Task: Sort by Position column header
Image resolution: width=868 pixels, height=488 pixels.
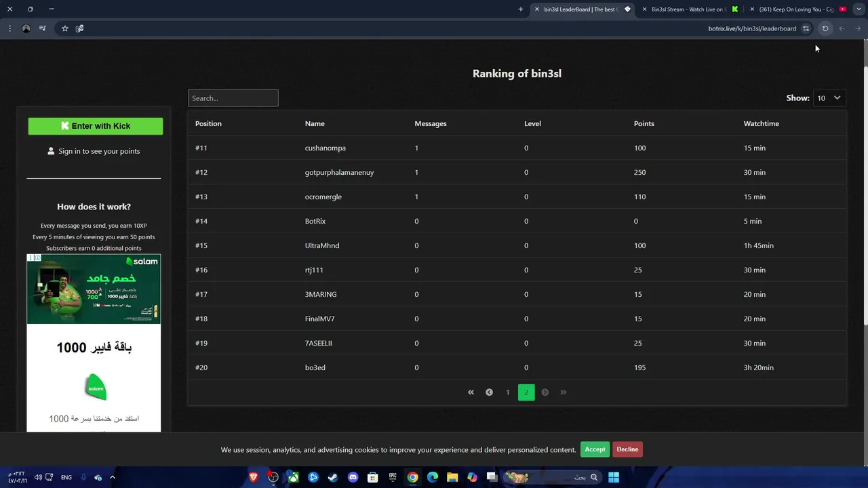Action: (x=208, y=123)
